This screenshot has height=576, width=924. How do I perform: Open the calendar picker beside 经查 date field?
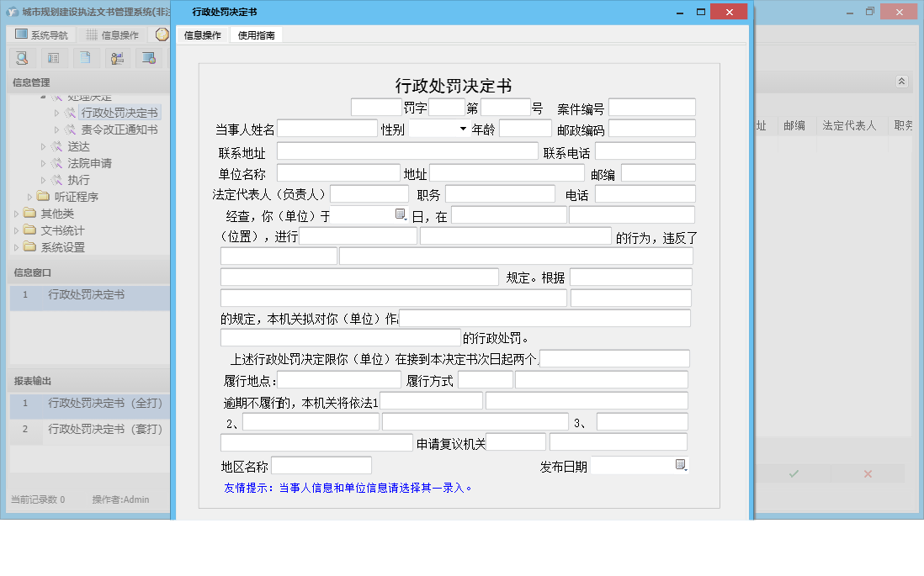click(401, 214)
